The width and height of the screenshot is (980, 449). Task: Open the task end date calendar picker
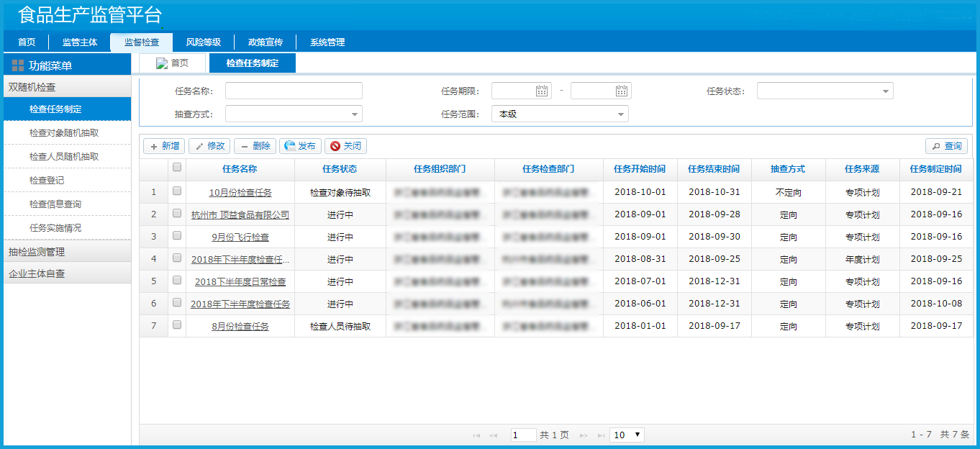(x=622, y=91)
